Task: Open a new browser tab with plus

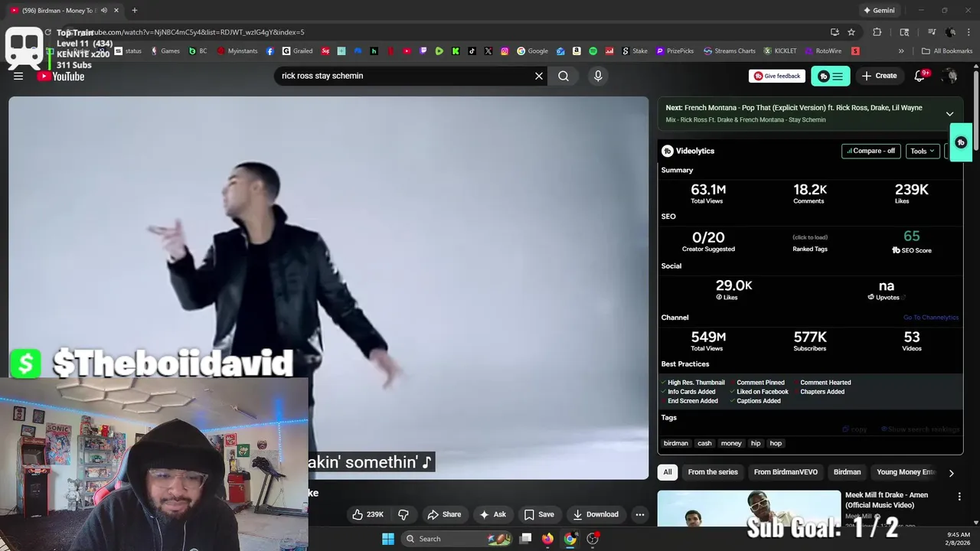Action: pyautogui.click(x=135, y=10)
